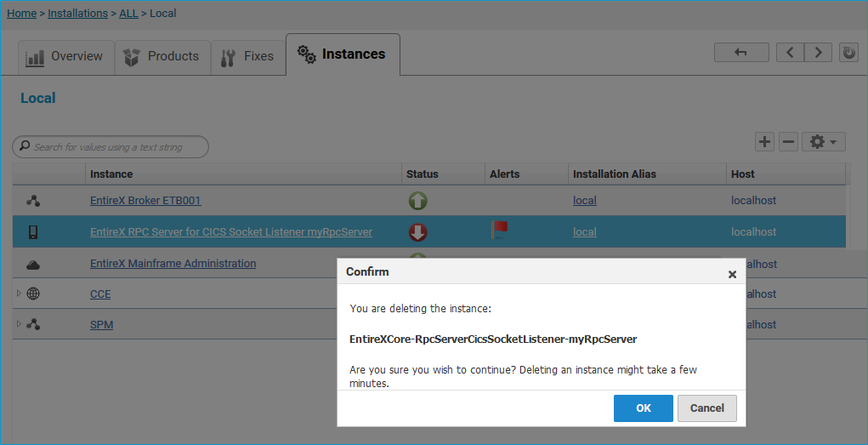The image size is (868, 445).
Task: Open local alias link in RPC Server row
Action: [x=585, y=232]
